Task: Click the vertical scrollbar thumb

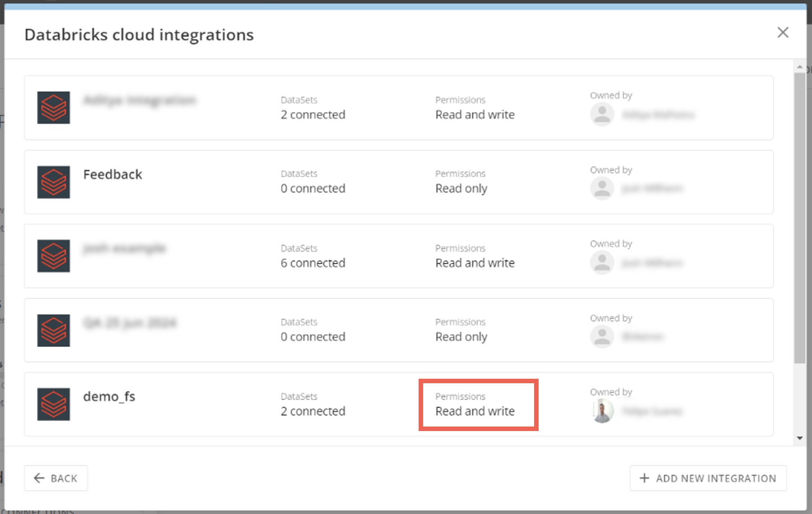Action: 800,216
